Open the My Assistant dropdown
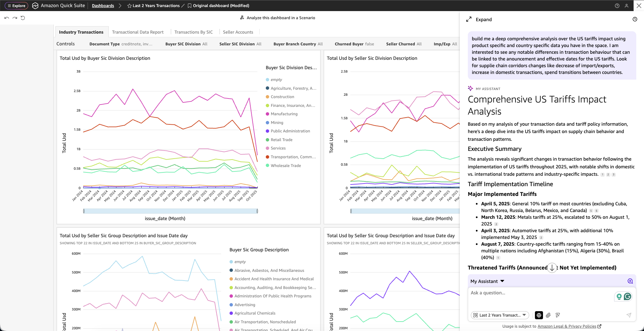 487,281
